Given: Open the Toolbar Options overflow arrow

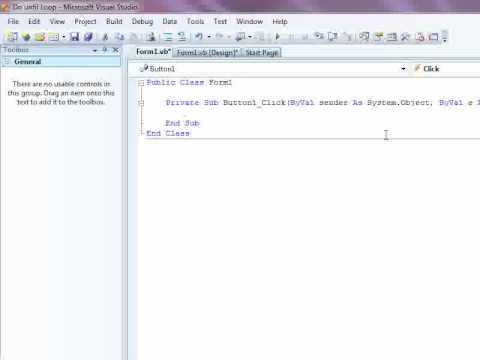Looking at the screenshot, I should (445, 37).
